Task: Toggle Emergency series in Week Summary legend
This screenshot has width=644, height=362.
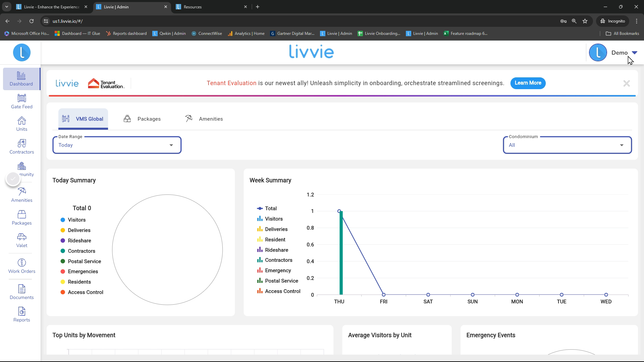Action: pos(274,270)
